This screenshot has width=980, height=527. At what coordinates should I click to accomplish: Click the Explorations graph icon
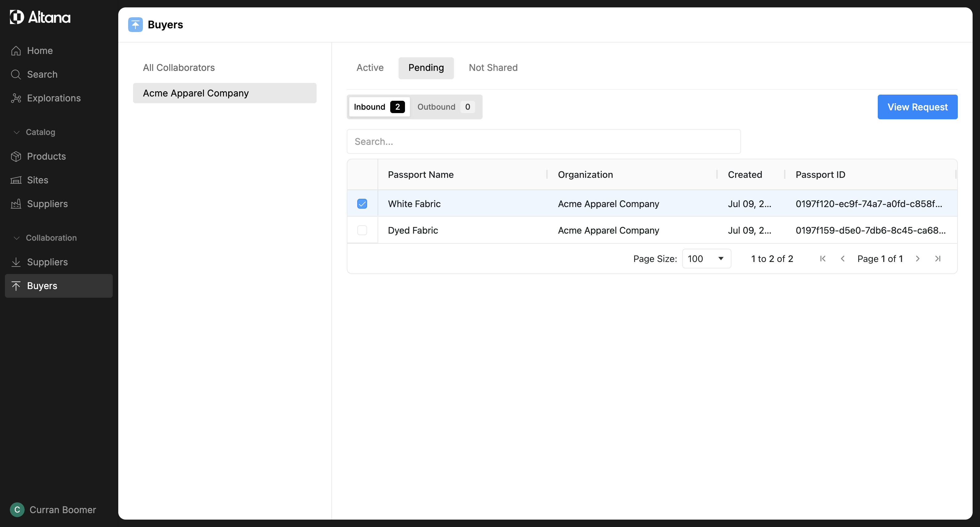coord(16,98)
